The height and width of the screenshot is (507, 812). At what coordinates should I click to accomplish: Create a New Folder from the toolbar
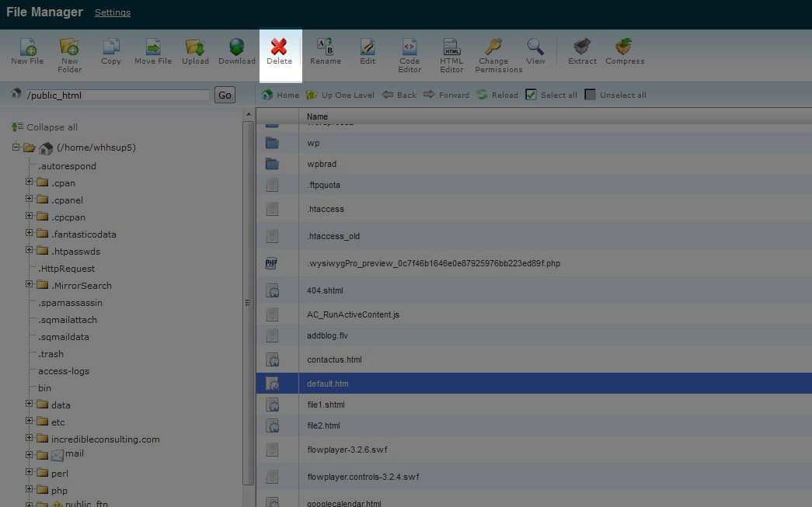(x=69, y=47)
